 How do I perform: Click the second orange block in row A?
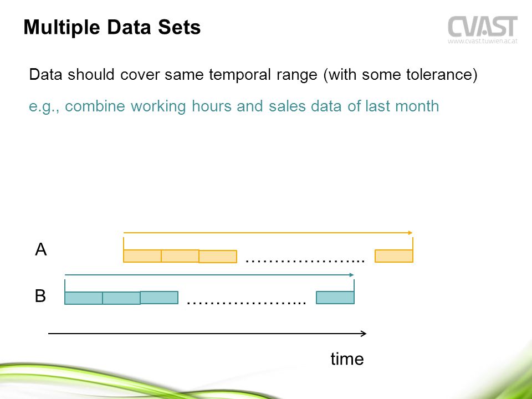pos(180,256)
